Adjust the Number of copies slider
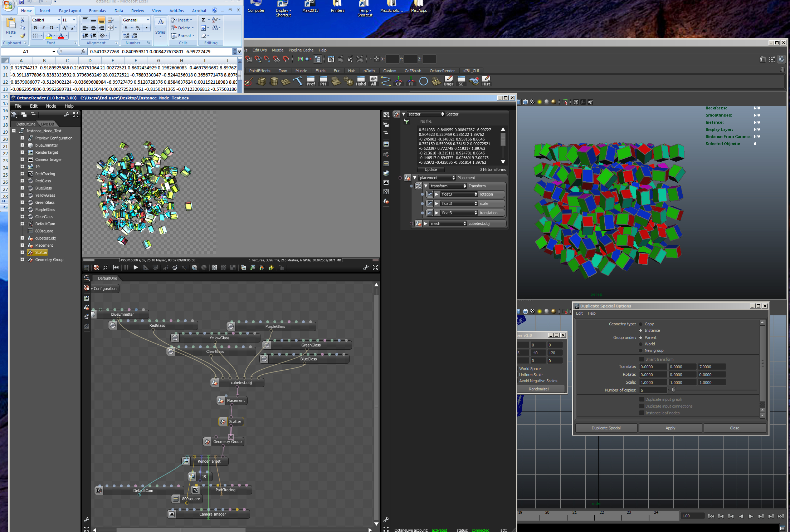Screen dimensions: 790x532 674,390
